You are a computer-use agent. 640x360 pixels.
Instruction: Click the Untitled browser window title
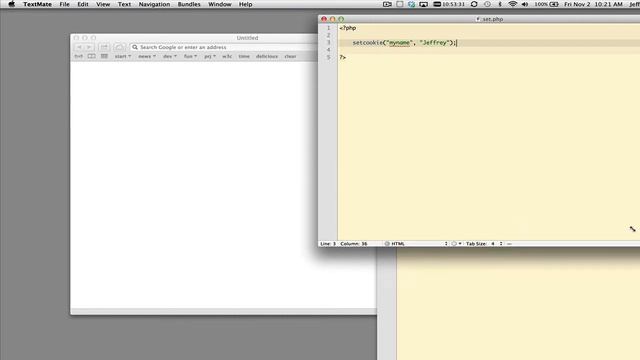point(247,38)
